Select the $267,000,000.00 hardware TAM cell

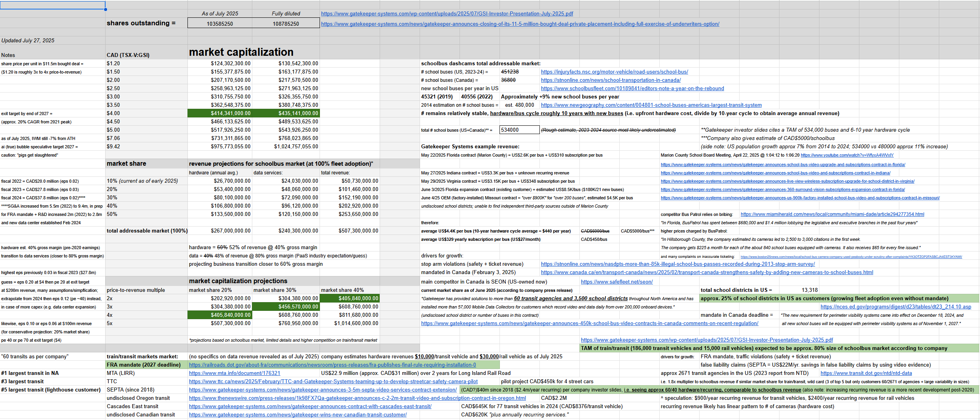pyautogui.click(x=220, y=231)
